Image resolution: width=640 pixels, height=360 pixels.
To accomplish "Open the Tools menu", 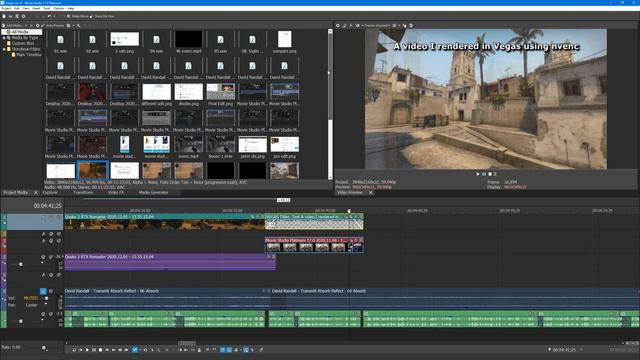I will (x=47, y=8).
